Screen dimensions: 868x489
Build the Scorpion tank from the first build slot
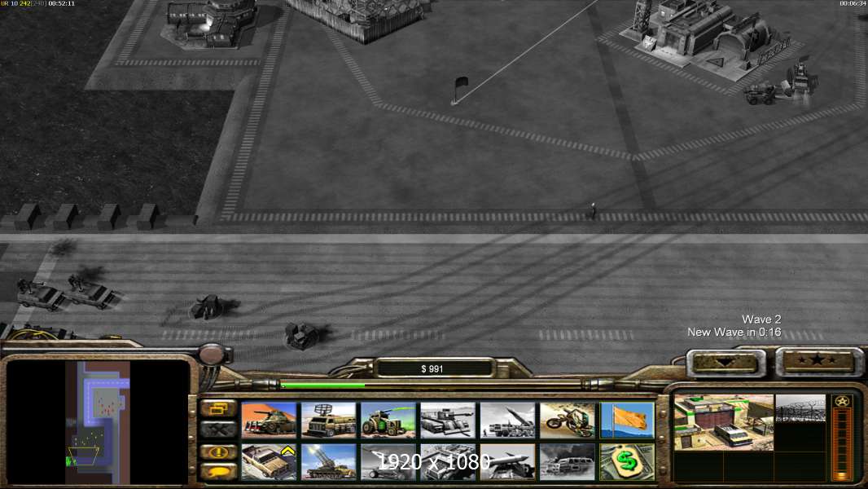pos(269,421)
